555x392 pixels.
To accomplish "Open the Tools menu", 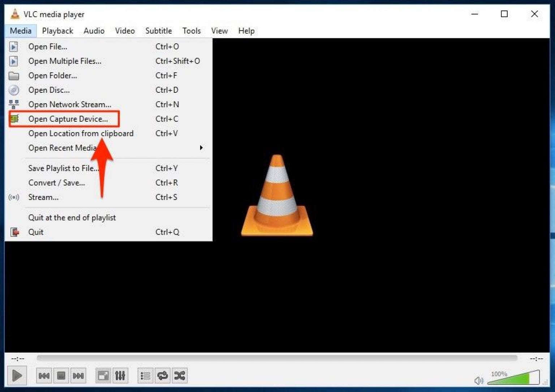I will 191,31.
